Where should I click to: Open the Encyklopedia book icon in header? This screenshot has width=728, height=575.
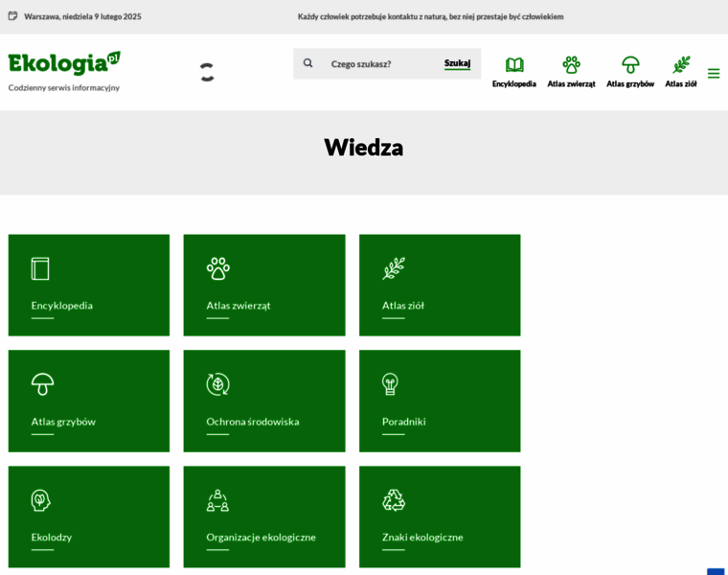(x=514, y=64)
